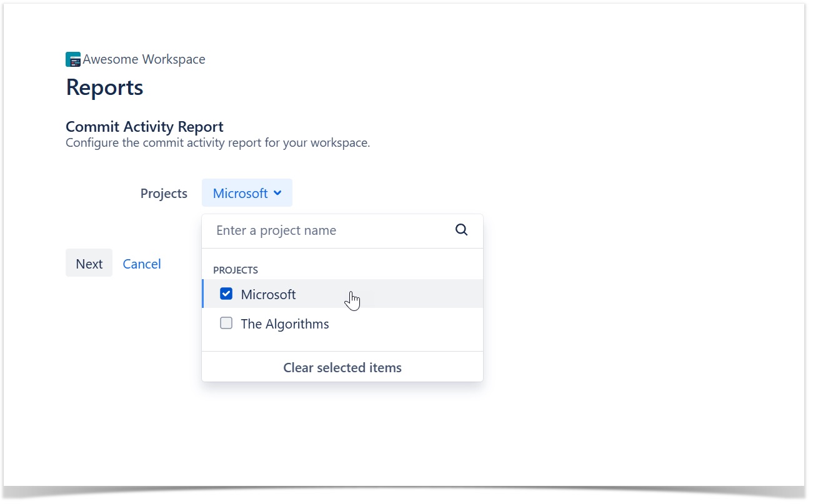Select the Microsoft row label in list

pyautogui.click(x=268, y=294)
